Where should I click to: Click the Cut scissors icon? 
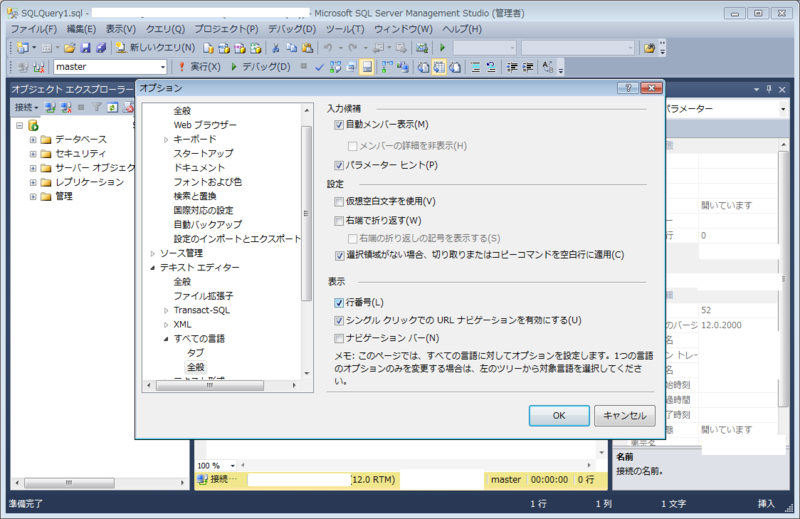276,48
